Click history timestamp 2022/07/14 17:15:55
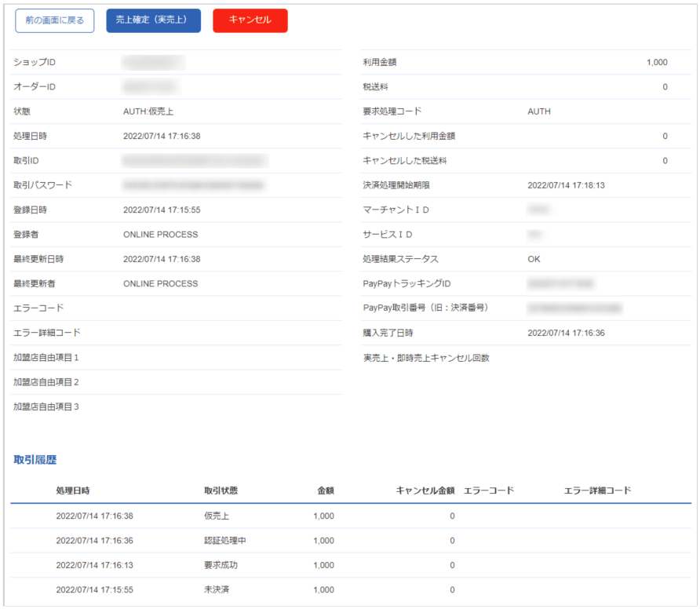This screenshot has width=700, height=609. coord(95,590)
